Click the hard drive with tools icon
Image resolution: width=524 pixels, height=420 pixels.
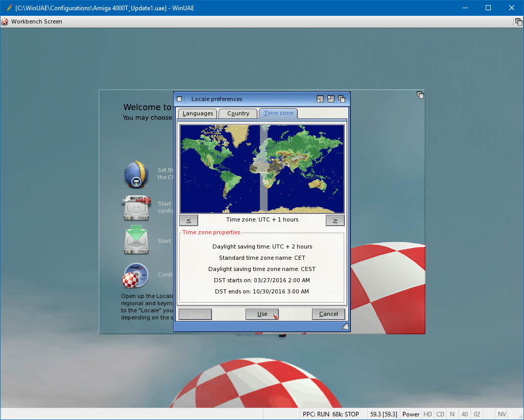[x=136, y=207]
